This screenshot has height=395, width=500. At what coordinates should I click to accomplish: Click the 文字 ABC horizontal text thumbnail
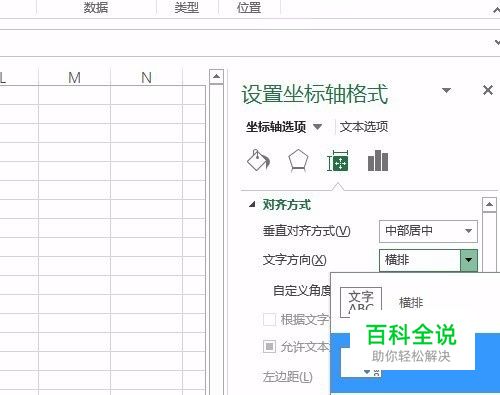[x=361, y=302]
